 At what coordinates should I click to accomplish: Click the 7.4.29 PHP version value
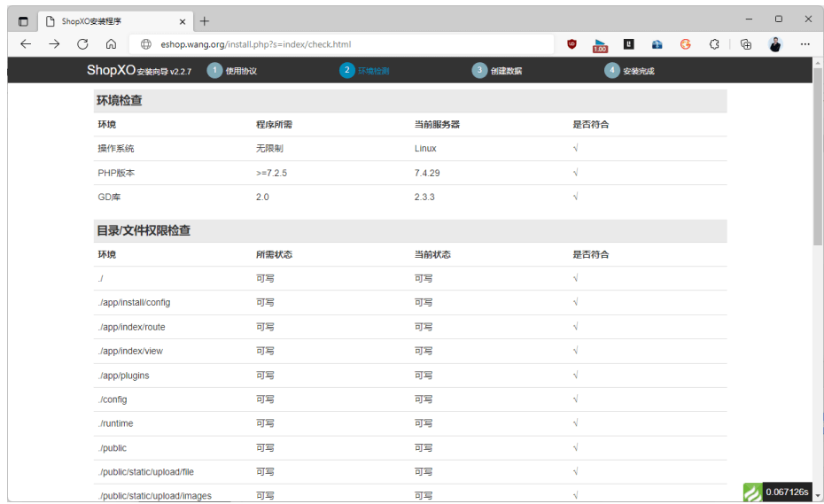coord(427,173)
